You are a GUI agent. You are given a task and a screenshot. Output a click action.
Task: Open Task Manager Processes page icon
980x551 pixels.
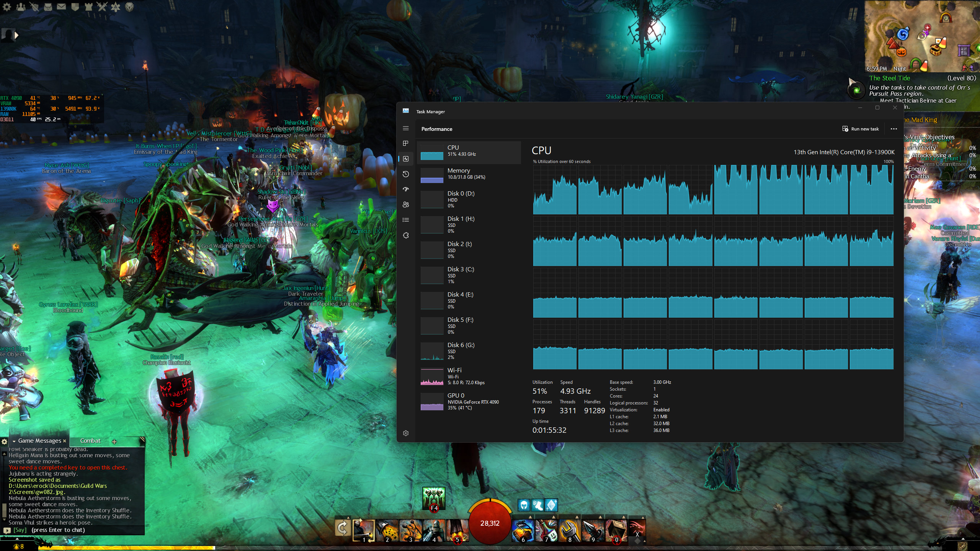(x=406, y=143)
